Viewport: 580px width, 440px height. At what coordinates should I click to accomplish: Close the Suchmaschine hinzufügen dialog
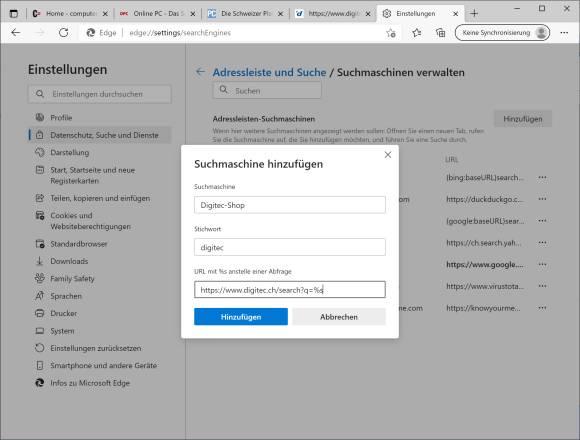click(x=388, y=155)
